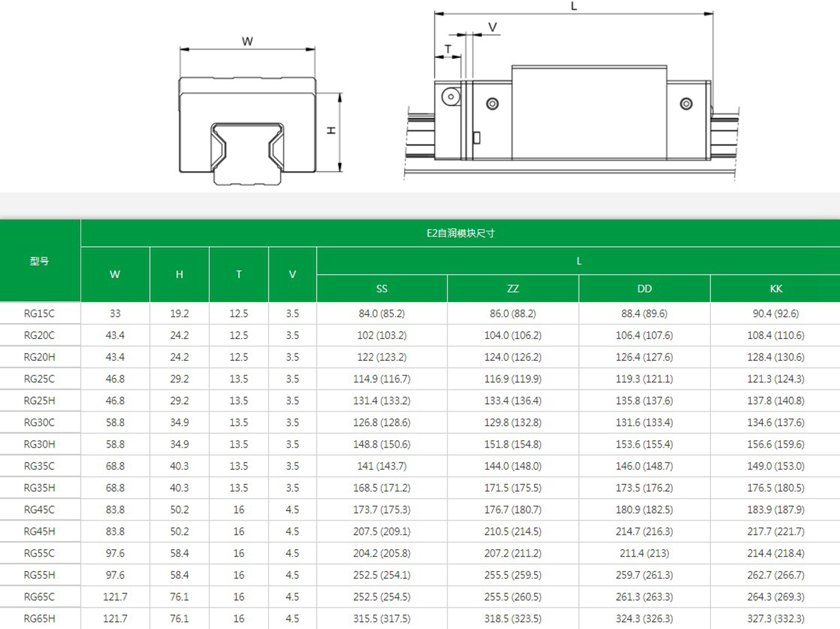Image resolution: width=840 pixels, height=629 pixels.
Task: Click the 84.0 (85.2) SS value cell
Action: (382, 314)
